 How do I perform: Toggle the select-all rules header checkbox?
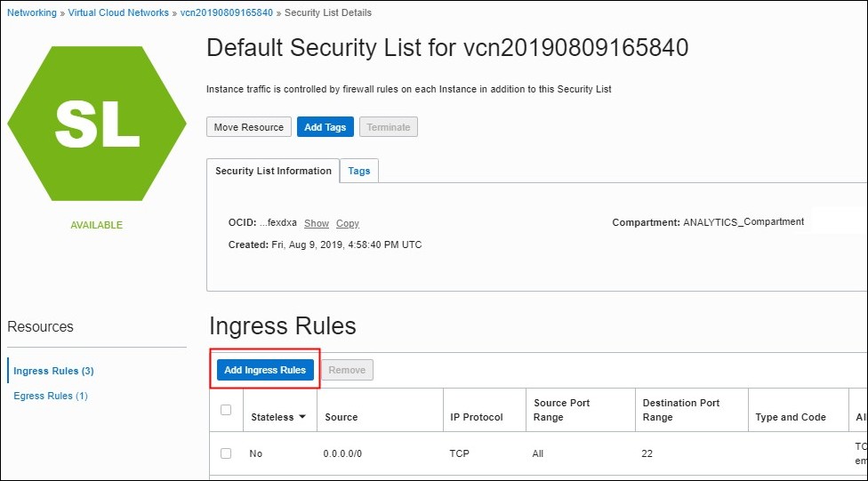(x=226, y=410)
